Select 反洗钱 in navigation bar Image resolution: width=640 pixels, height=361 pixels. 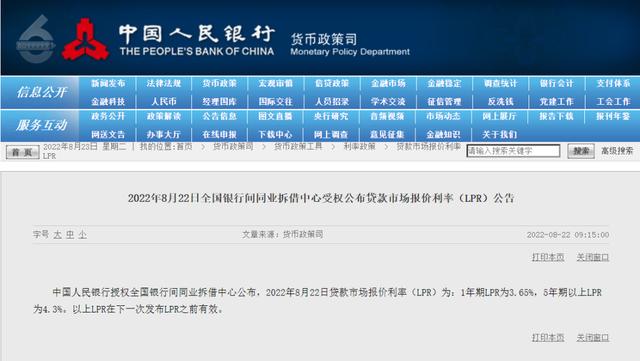pos(500,101)
